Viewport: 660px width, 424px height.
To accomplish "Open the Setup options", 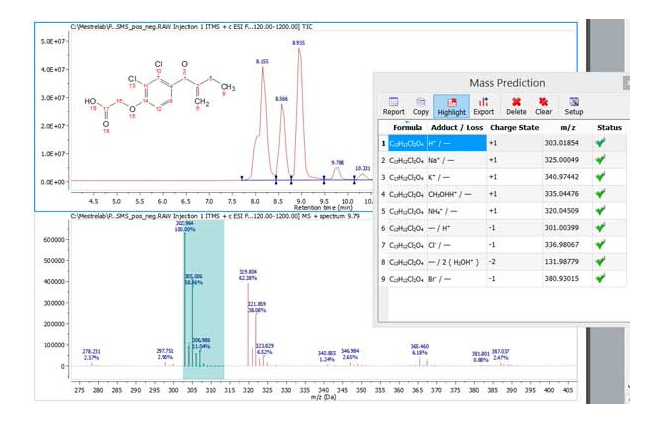I will tap(574, 105).
